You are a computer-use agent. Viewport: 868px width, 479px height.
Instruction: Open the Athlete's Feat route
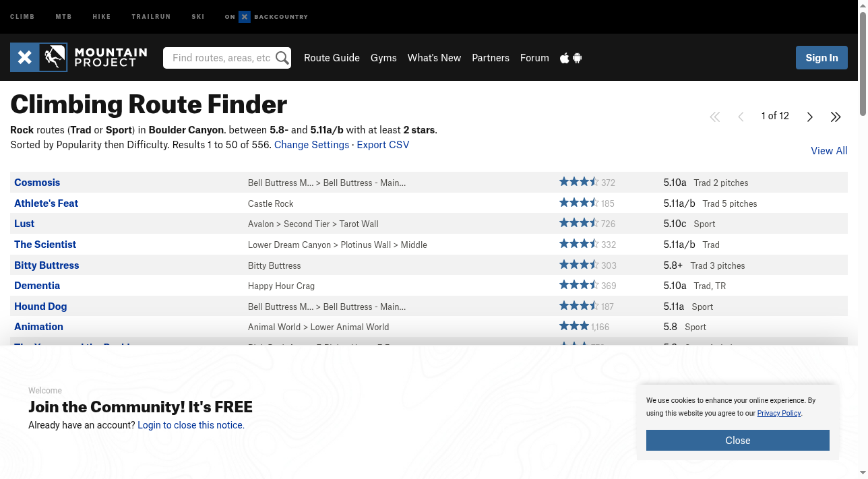46,203
